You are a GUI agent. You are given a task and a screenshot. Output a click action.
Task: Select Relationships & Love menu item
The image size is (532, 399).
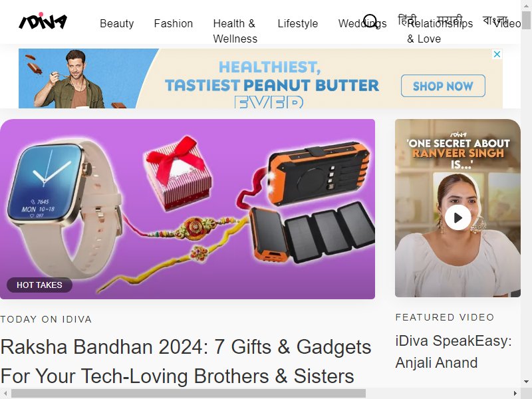point(440,31)
